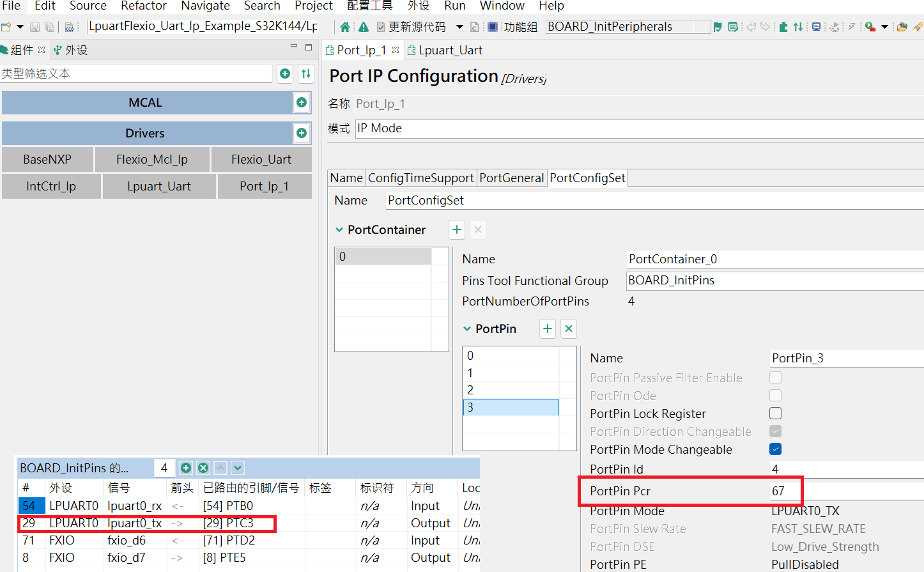Viewport: 924px width, 572px height.
Task: Select the Flexio_Uart driver component
Action: pyautogui.click(x=261, y=159)
